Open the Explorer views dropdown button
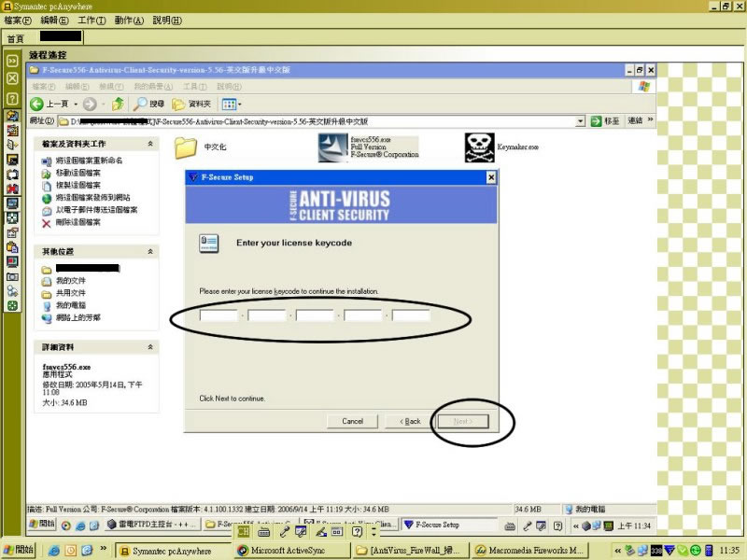This screenshot has height=560, width=747. tap(232, 104)
